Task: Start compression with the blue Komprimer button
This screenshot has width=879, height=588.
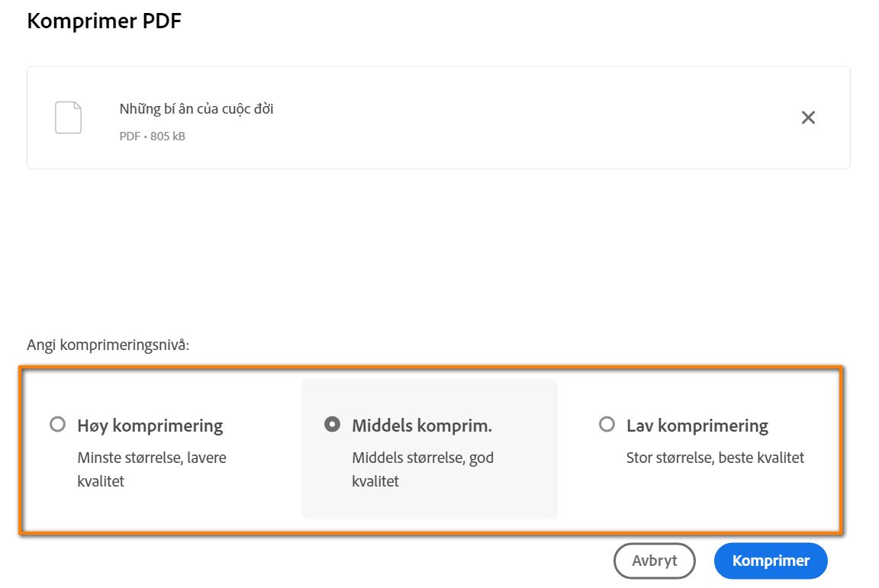Action: [770, 560]
